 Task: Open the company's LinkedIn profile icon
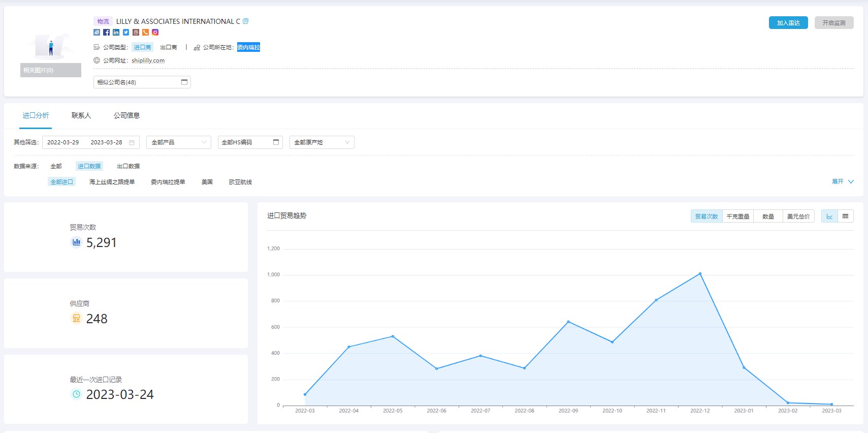(x=116, y=32)
